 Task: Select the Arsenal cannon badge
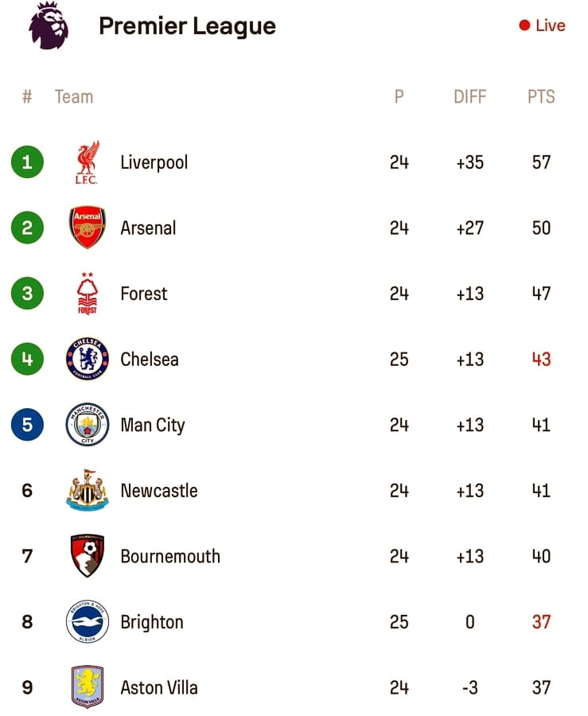[x=88, y=228]
